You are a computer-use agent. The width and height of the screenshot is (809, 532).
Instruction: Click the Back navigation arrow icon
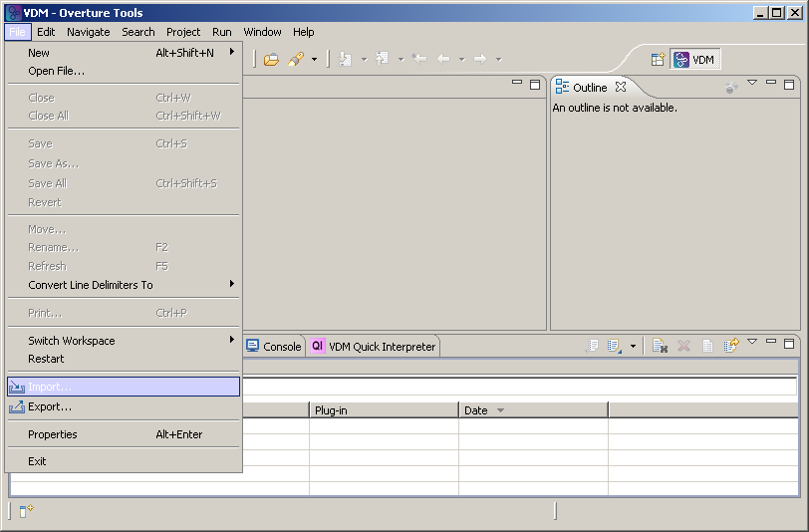coord(443,59)
